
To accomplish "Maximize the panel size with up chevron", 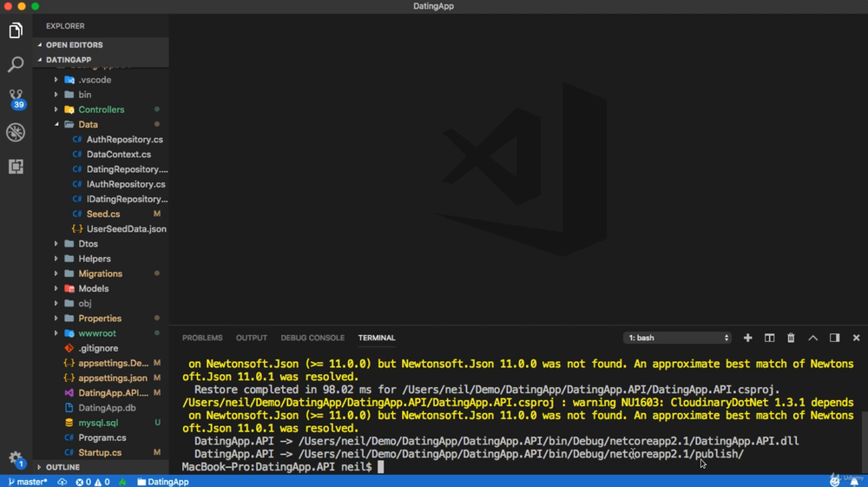I will pos(812,338).
